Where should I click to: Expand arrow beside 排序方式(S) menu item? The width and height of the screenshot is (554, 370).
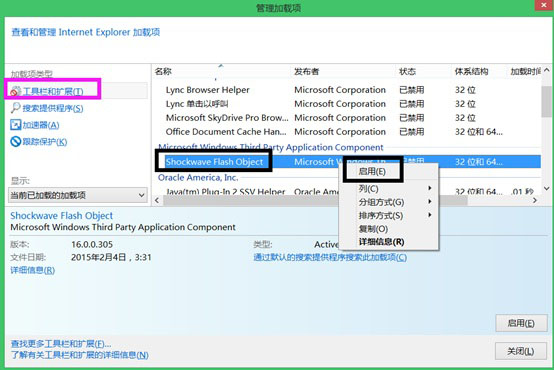coord(430,215)
